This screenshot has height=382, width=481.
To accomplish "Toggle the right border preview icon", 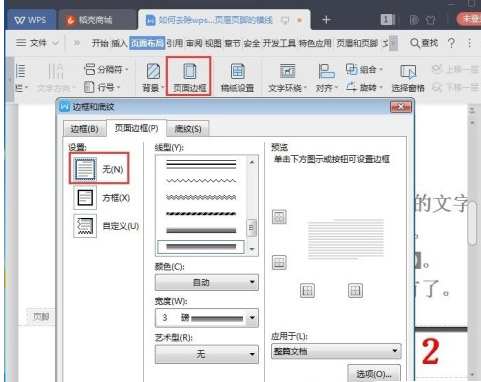I will [x=355, y=291].
